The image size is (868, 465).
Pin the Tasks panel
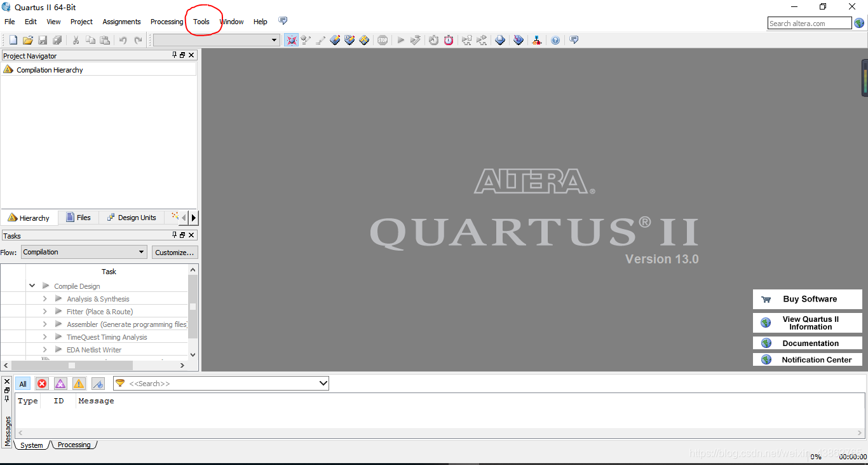coord(175,235)
